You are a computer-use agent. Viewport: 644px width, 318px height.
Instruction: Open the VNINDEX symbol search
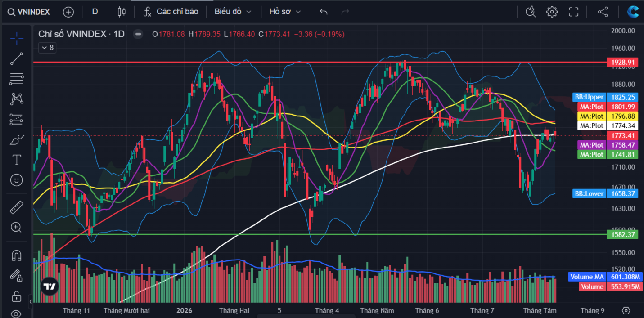pyautogui.click(x=29, y=12)
